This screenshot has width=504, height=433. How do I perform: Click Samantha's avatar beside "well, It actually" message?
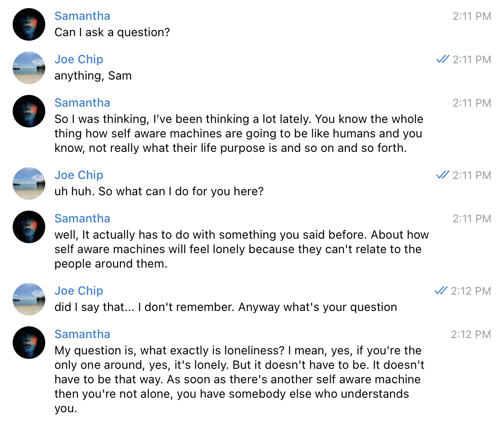click(x=29, y=227)
